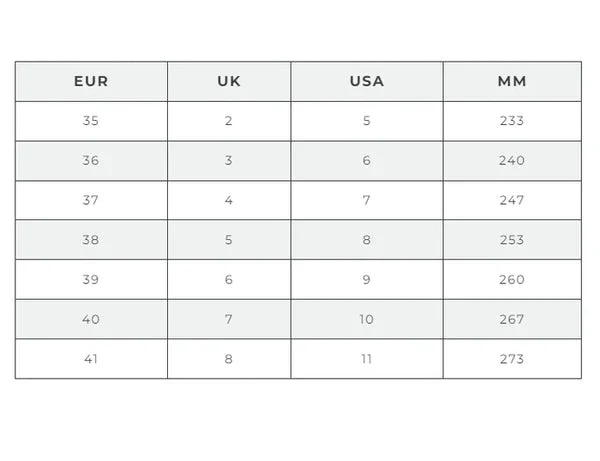Select the 273 millimeter cell

pos(511,359)
